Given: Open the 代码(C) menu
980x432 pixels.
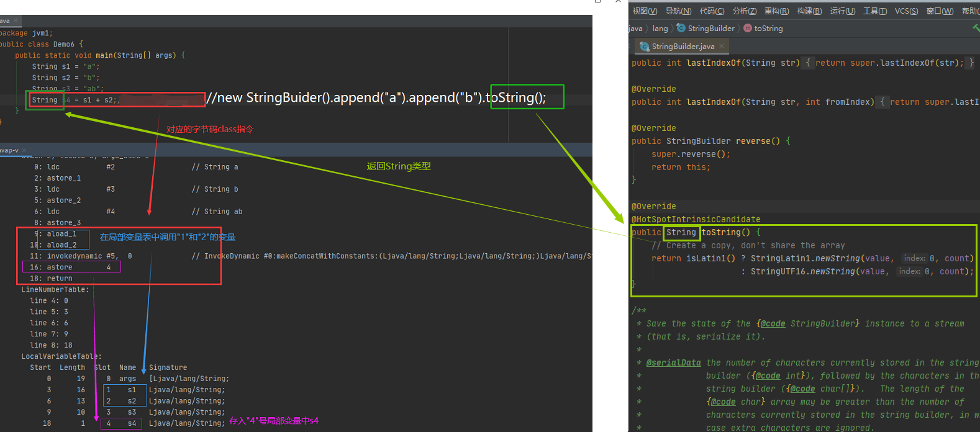Looking at the screenshot, I should click(712, 11).
